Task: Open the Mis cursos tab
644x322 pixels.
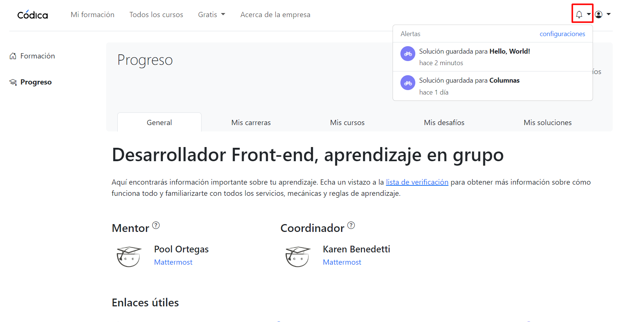Action: (347, 122)
